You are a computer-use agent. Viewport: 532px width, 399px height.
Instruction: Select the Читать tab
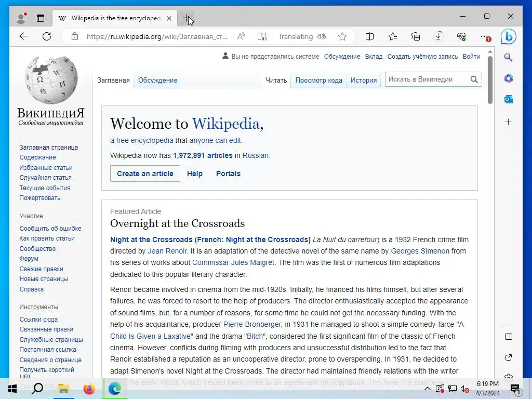pos(276,81)
